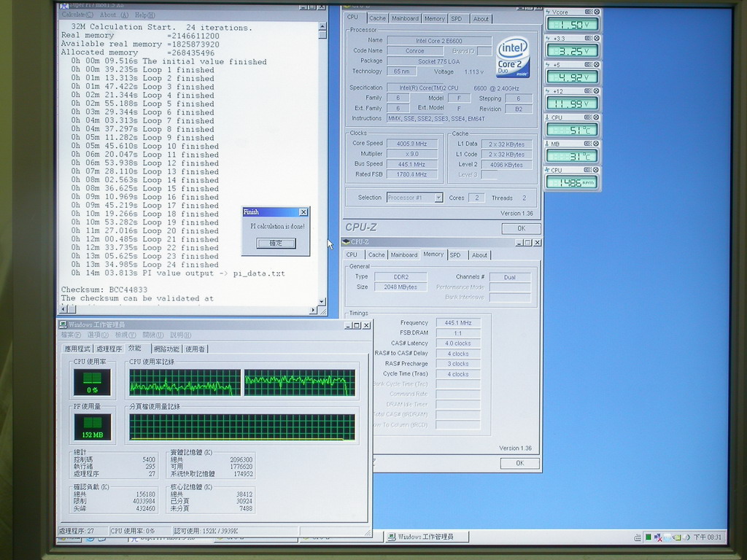
Task: Open the Calculate(C) menu in Super PI
Action: coord(77,15)
